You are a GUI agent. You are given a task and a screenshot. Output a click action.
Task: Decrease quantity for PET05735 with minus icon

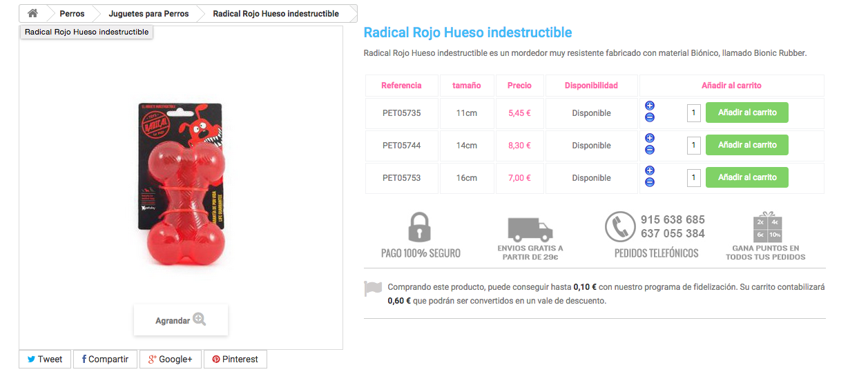coord(650,117)
